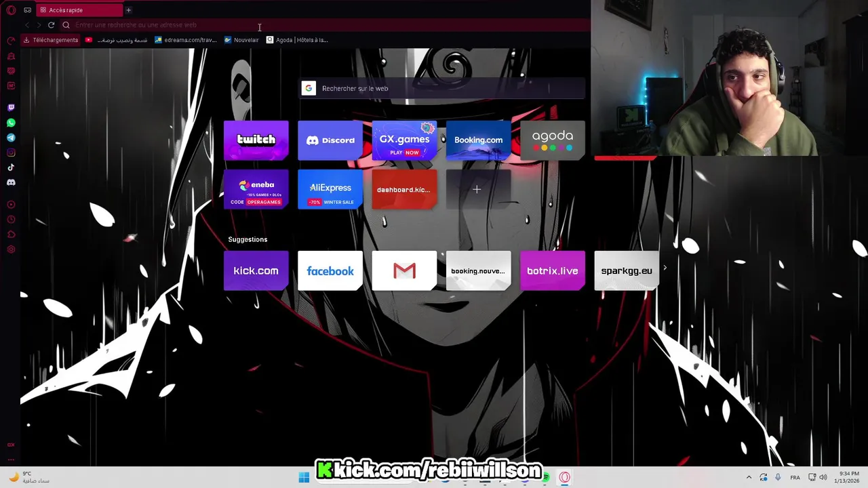Open the edreams.com bookmark
This screenshot has width=868, height=488.
click(185, 40)
